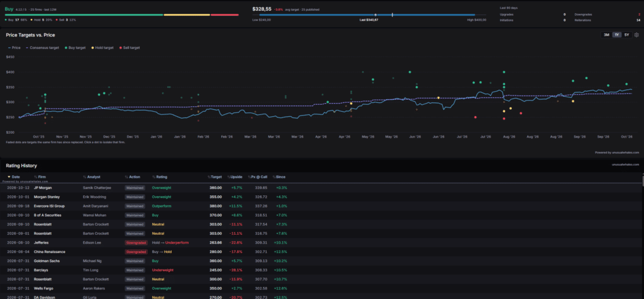Select the China Renaissance firm cell
Viewport: 644px width, 299px height.
(x=50, y=252)
